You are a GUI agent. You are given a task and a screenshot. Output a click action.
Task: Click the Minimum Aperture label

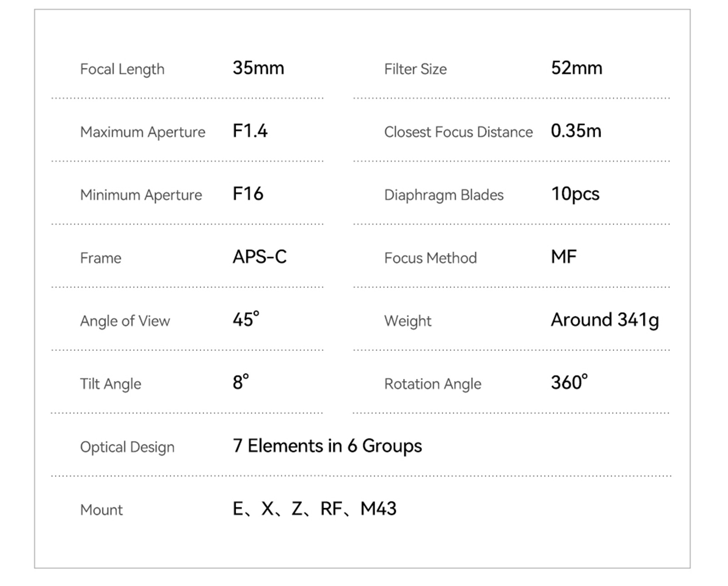click(x=141, y=195)
